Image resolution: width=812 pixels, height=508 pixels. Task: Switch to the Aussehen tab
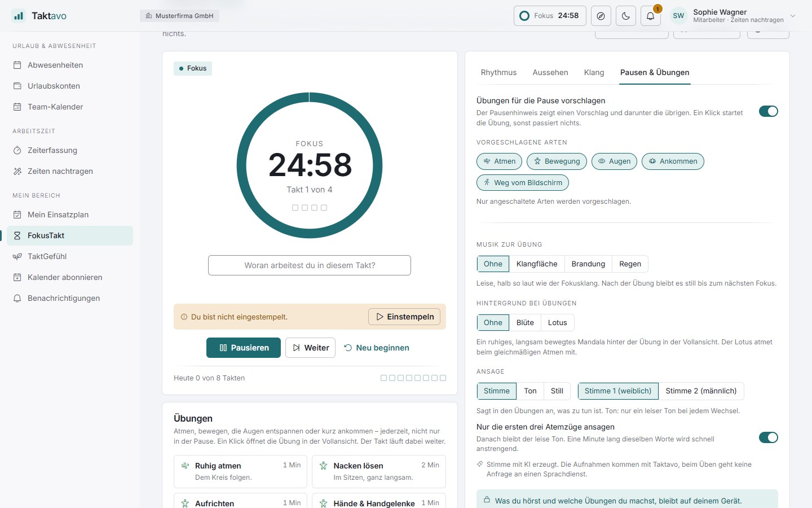(550, 72)
